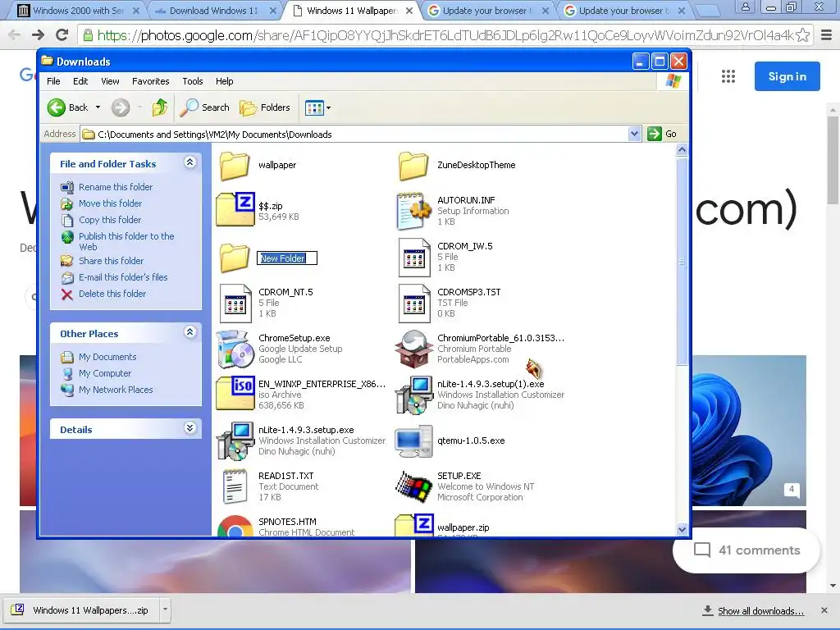The image size is (840, 630).
Task: Open My Network Places link
Action: (x=116, y=390)
